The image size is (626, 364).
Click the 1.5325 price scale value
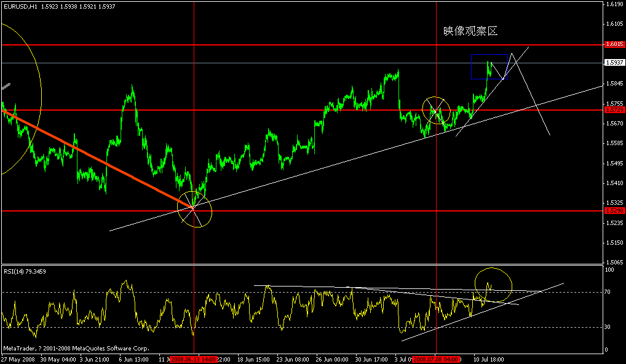coord(614,203)
